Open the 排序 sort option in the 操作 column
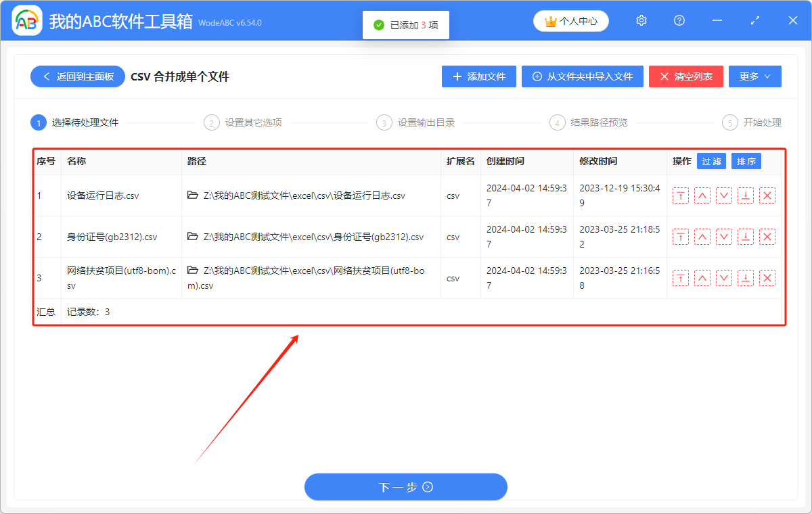 (x=746, y=161)
